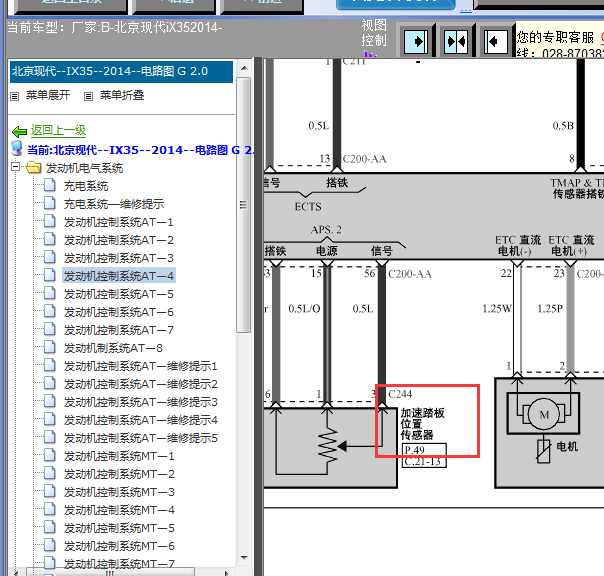Click page icon of 发动机控制系统AT—4
The height and width of the screenshot is (576, 604).
coord(49,275)
